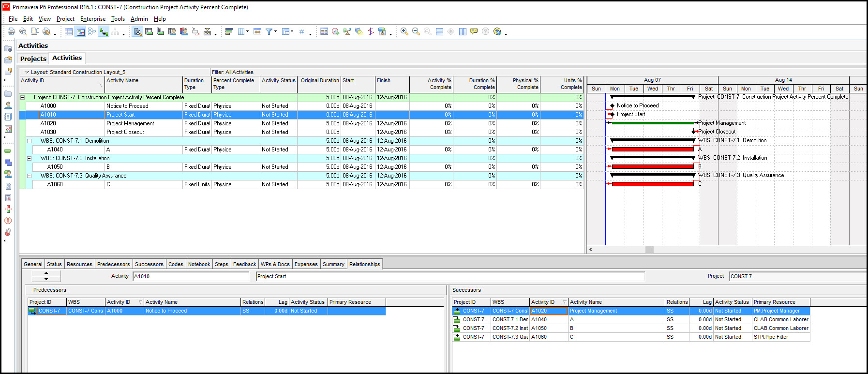Open Print Preview from the toolbar
Screen dimensions: 868x374
pyautogui.click(x=23, y=31)
